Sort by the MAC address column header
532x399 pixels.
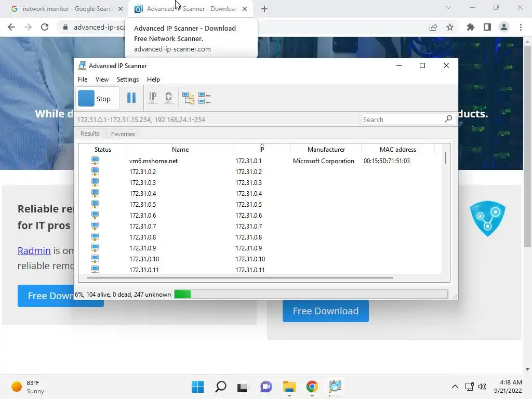point(397,150)
